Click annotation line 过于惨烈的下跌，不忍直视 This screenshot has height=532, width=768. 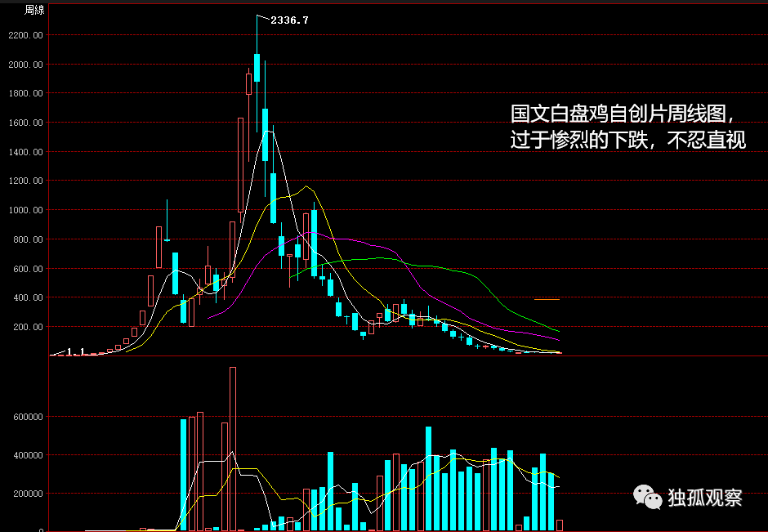click(628, 140)
